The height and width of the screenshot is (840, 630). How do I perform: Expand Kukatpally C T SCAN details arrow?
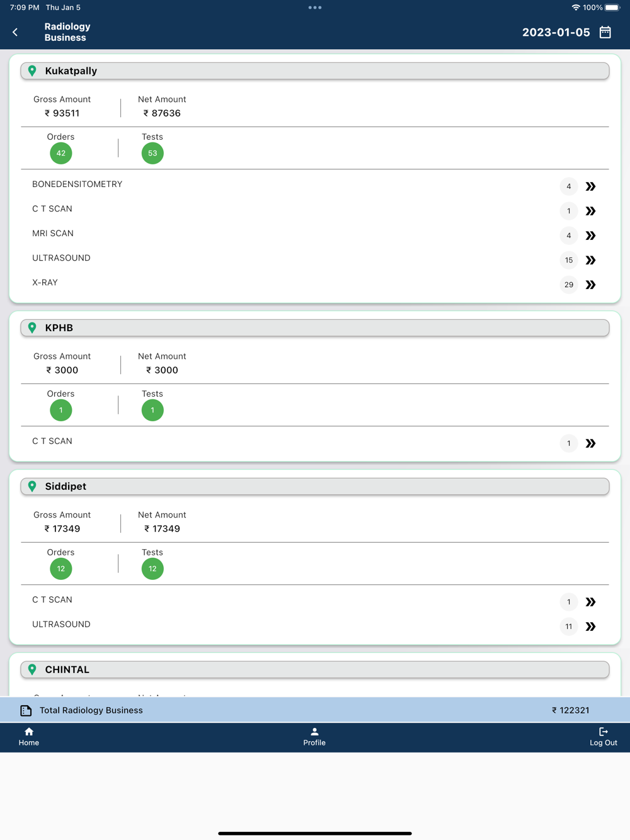pos(590,211)
